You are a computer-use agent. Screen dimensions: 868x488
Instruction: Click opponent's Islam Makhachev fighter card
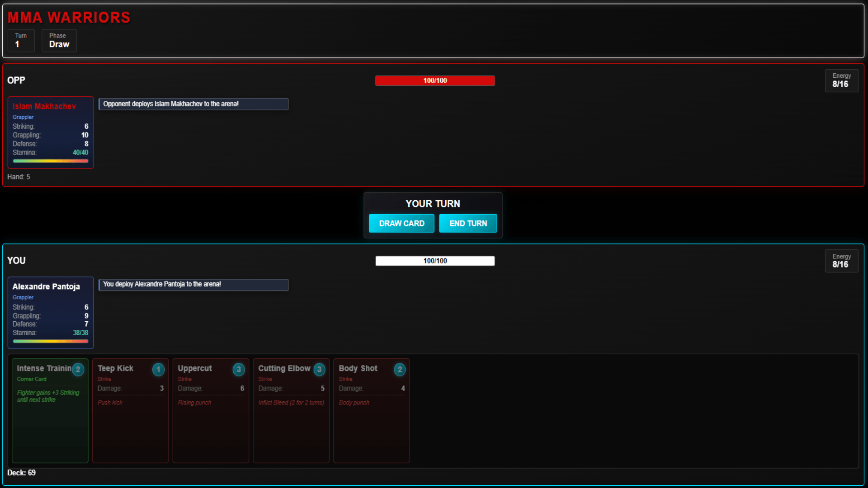(51, 132)
